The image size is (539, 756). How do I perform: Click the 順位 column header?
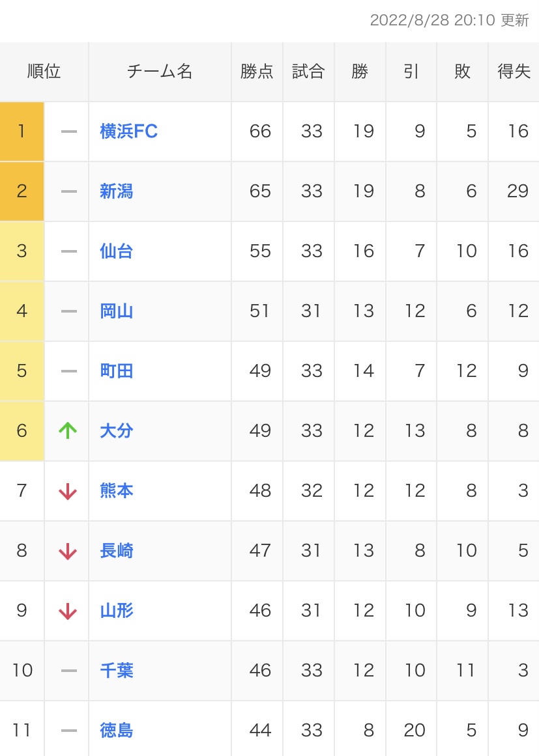44,72
